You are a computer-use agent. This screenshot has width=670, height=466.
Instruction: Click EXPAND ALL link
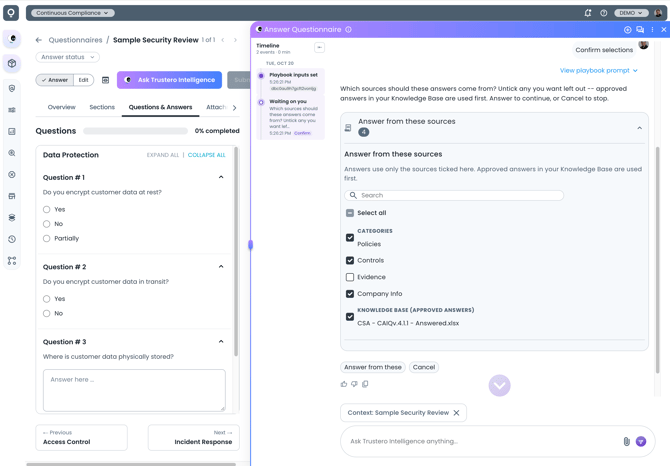coord(163,155)
